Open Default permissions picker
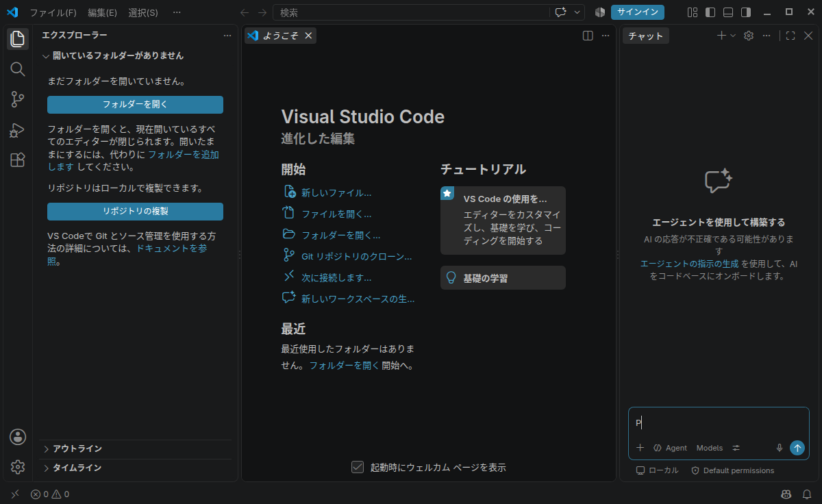The width and height of the screenshot is (822, 504). (x=732, y=470)
